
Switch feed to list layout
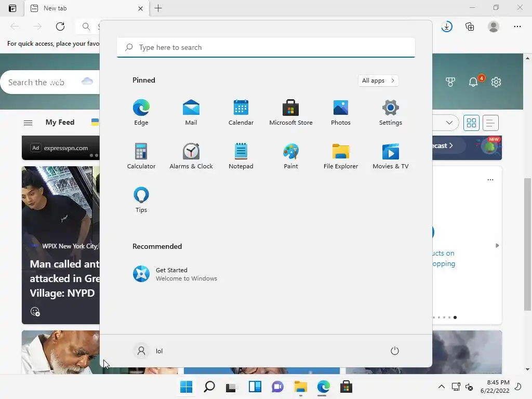click(x=490, y=123)
